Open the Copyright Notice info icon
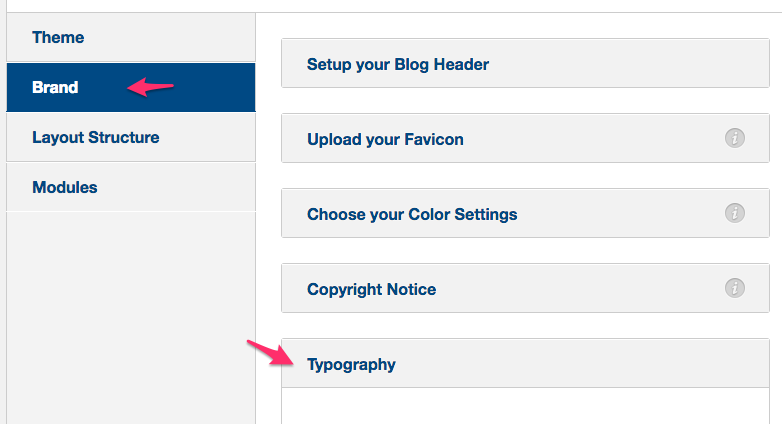Screen dimensions: 782x424 pyautogui.click(x=735, y=288)
